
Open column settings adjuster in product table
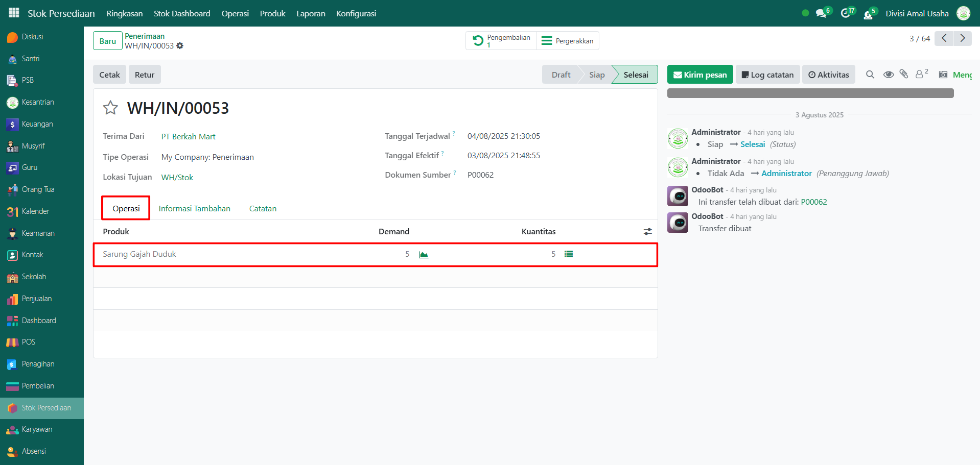coord(647,232)
